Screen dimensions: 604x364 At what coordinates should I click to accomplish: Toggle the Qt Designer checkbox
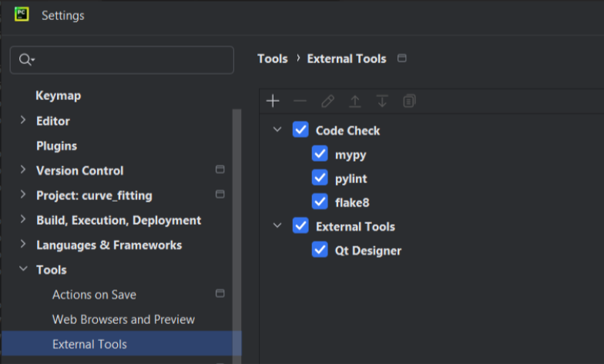[320, 250]
